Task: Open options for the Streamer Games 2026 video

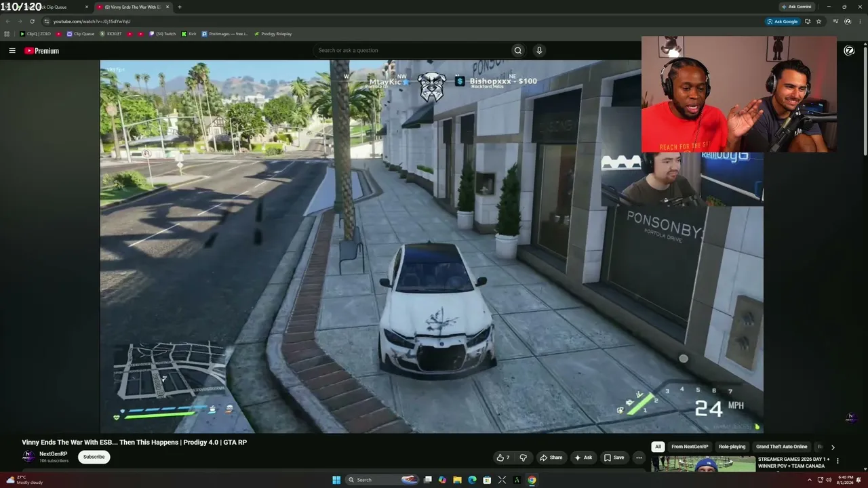Action: coord(837,461)
